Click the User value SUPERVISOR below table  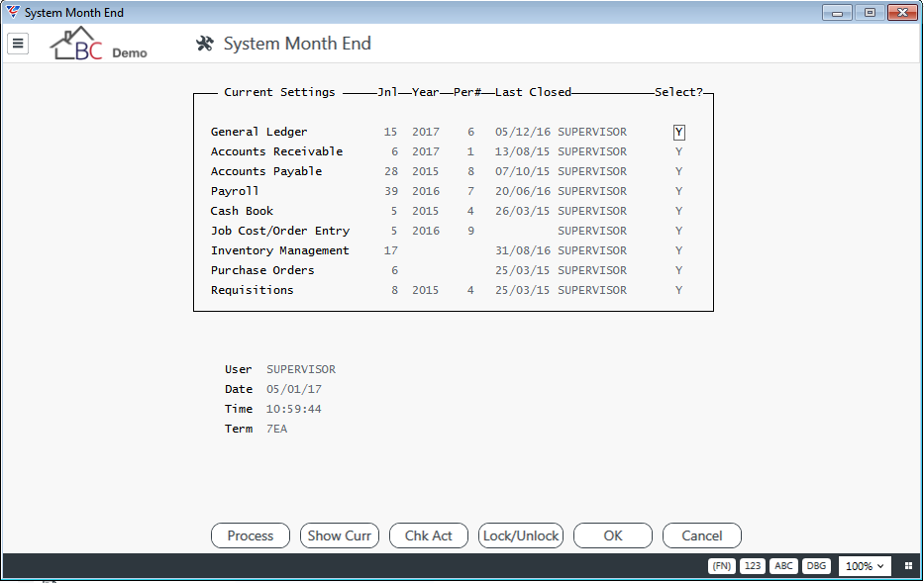click(301, 369)
